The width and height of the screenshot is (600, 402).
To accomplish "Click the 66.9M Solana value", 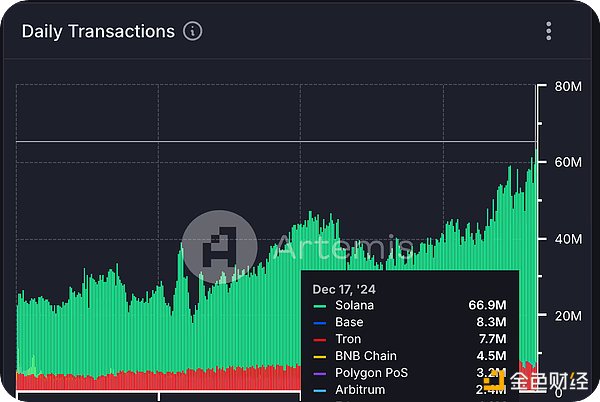I will coord(489,306).
